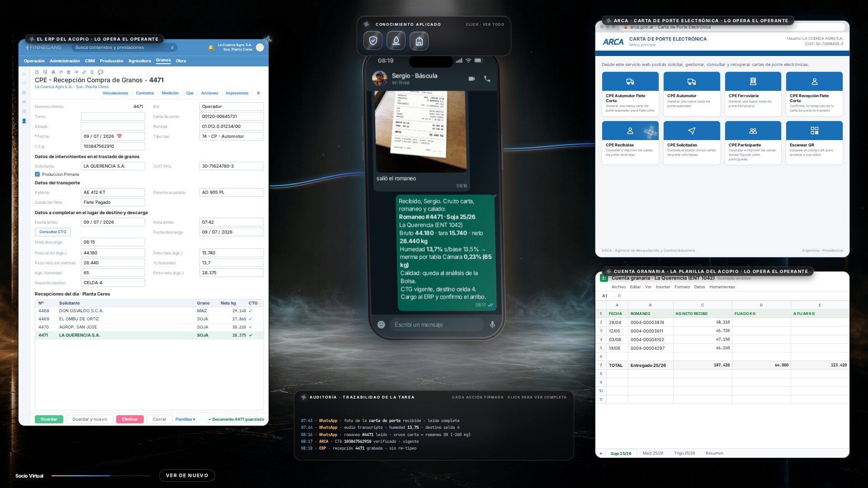Open the Impresiones link
Screen dimensions: 868x488
coord(237,93)
